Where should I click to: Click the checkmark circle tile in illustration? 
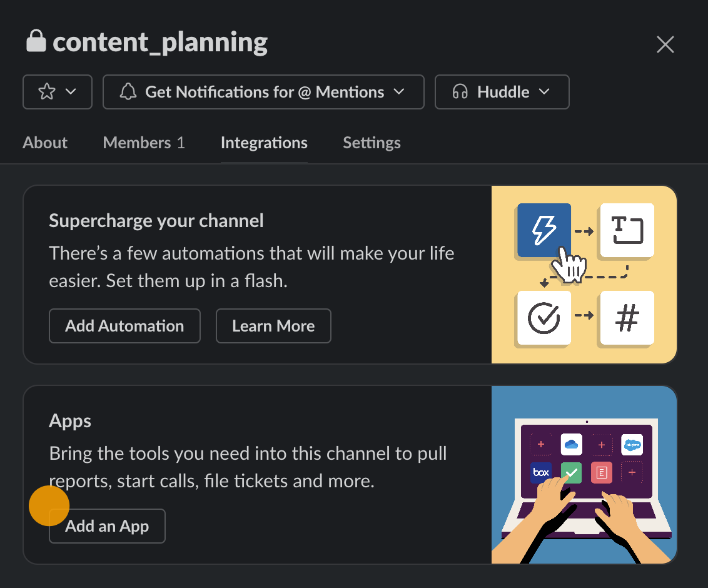click(544, 318)
